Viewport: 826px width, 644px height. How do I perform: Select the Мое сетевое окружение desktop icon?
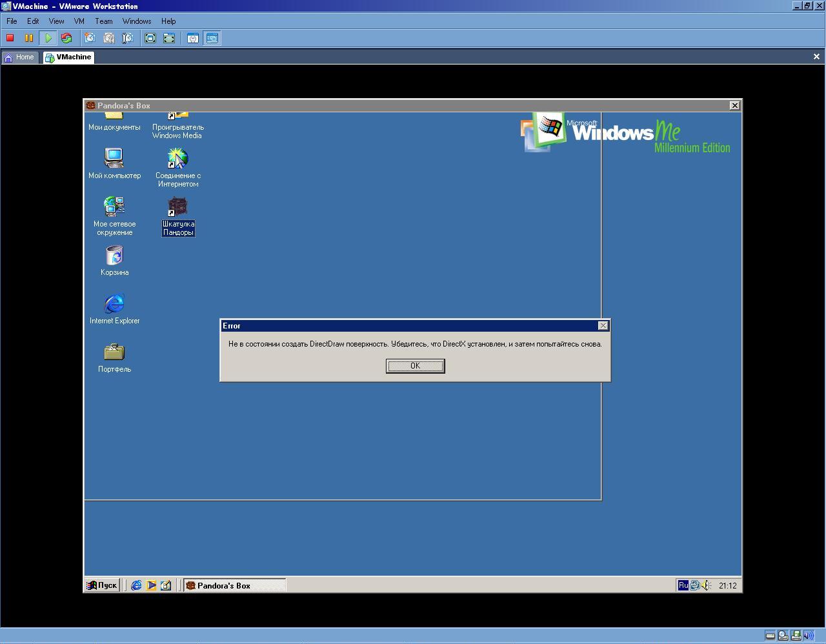click(x=114, y=216)
